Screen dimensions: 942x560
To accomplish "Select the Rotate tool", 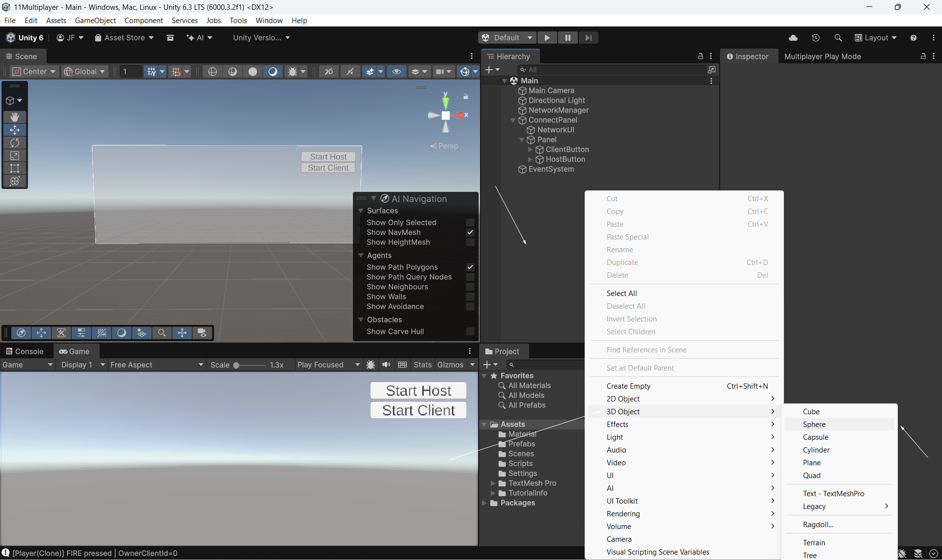I will click(15, 143).
